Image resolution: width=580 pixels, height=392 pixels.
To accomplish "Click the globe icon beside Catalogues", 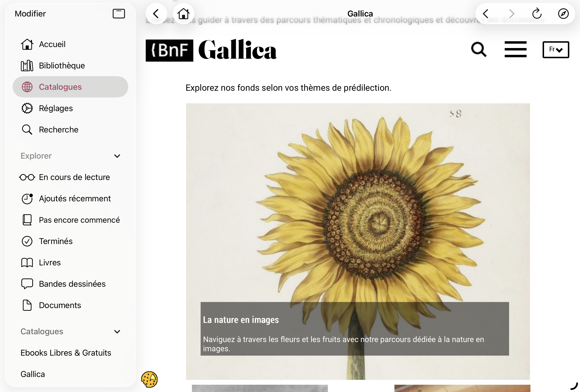I will (27, 87).
